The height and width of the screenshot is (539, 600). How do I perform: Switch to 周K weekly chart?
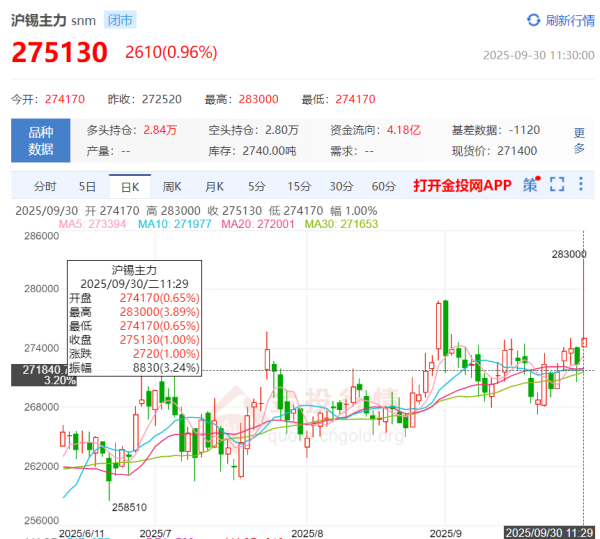(172, 186)
